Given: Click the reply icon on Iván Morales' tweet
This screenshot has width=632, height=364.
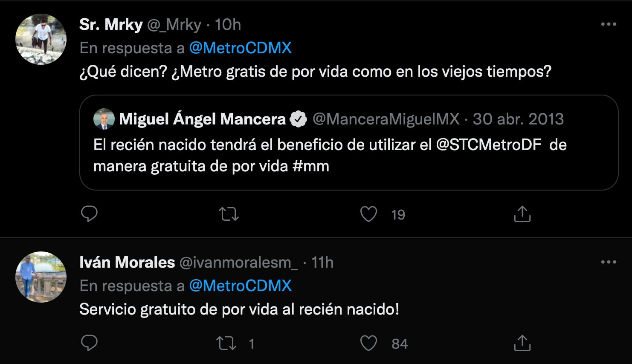Looking at the screenshot, I should (x=89, y=343).
